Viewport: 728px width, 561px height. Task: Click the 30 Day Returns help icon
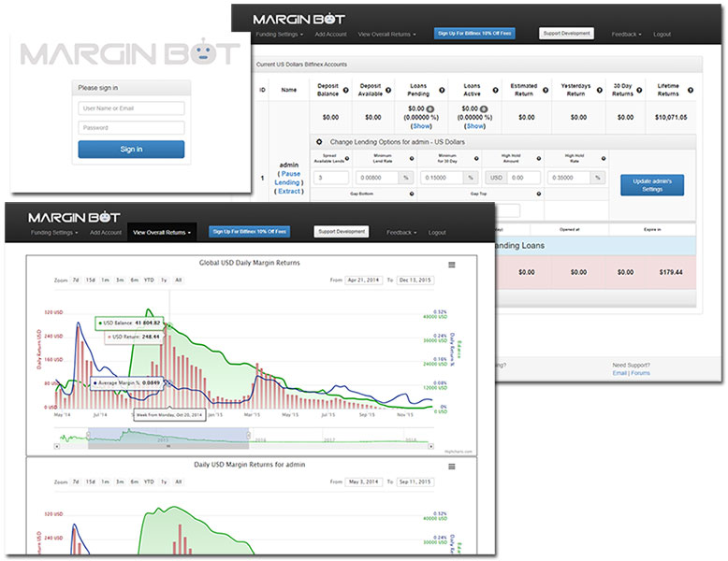tap(639, 90)
